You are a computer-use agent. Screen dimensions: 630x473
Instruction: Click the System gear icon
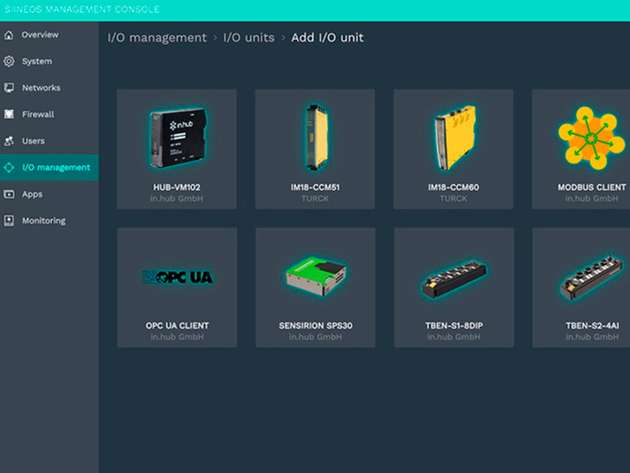pyautogui.click(x=9, y=61)
